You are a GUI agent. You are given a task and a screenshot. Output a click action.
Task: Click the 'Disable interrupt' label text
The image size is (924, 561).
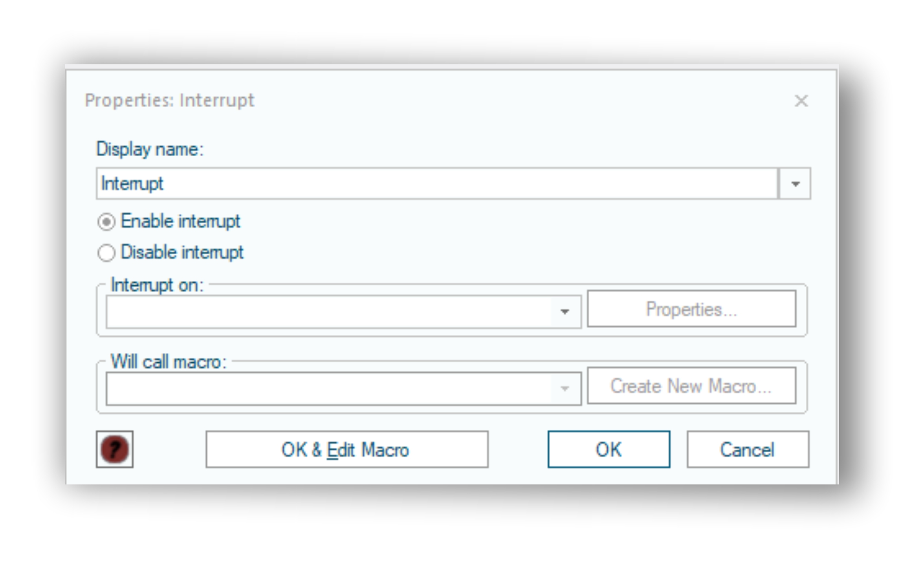point(182,252)
